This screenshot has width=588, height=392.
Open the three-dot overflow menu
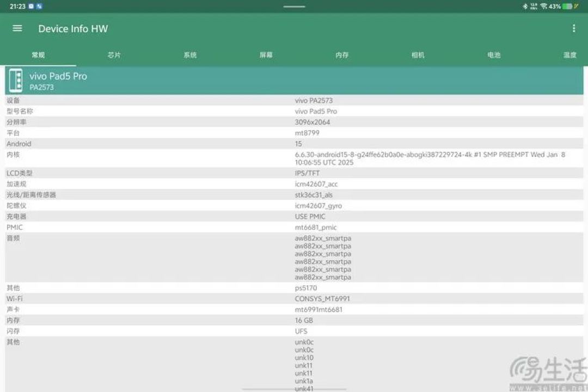[x=574, y=28]
